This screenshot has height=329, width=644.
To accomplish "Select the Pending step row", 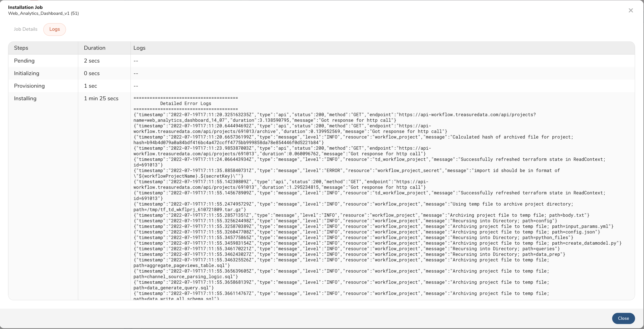I will [x=24, y=61].
